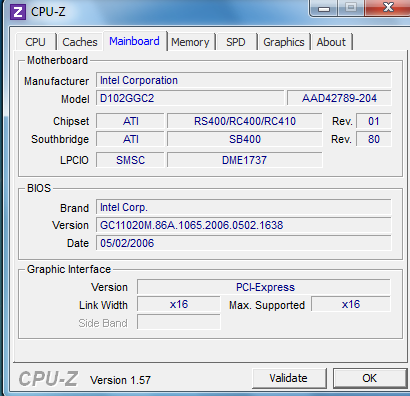
Task: Click the 'Link Width' label
Action: pos(103,305)
